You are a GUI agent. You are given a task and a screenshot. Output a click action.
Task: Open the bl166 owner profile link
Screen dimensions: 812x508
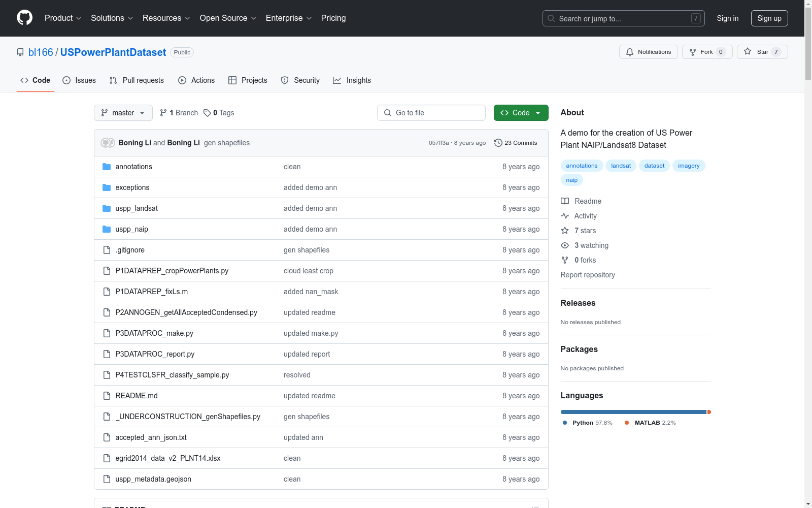tap(41, 52)
